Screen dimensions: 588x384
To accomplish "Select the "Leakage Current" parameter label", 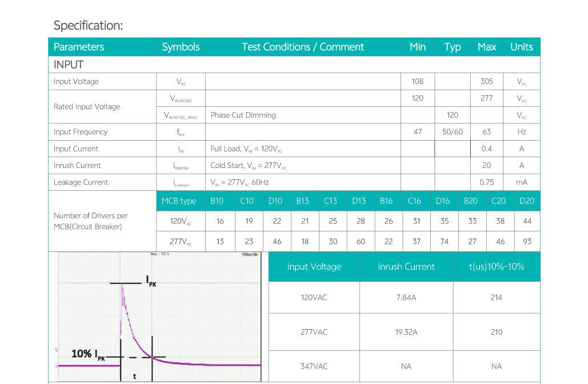I will coord(81,182).
